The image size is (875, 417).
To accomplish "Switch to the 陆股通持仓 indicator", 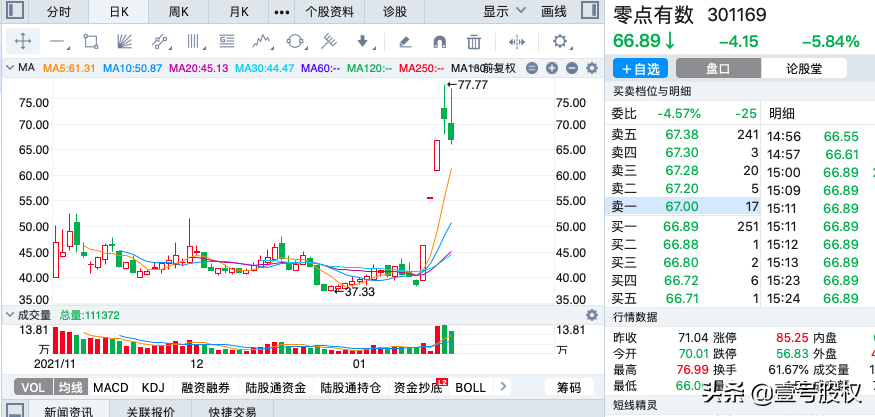I will (352, 387).
